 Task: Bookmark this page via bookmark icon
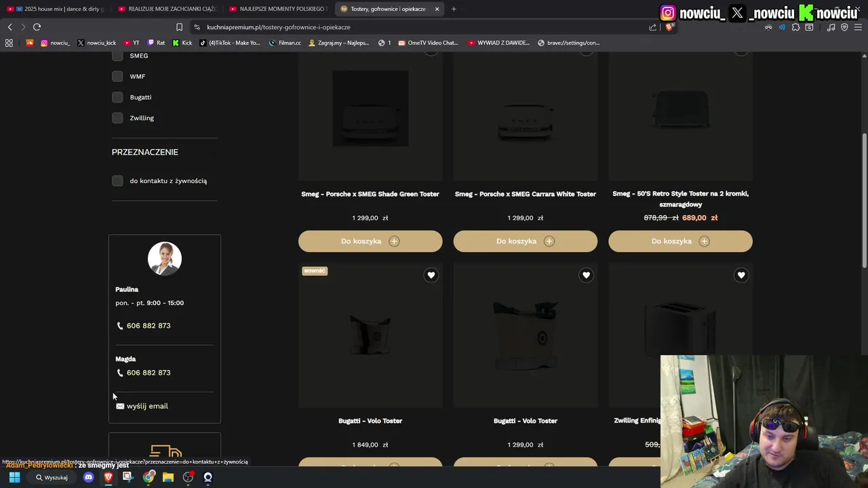point(179,27)
